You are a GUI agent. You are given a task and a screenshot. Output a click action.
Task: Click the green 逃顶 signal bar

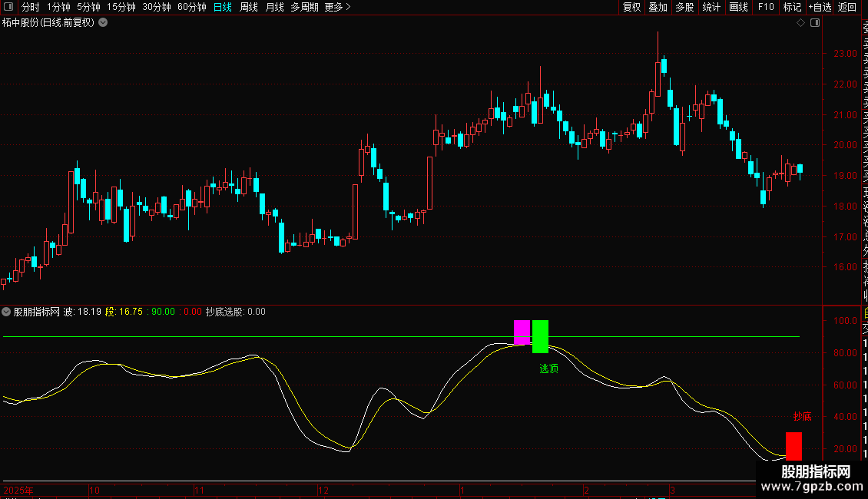click(540, 336)
